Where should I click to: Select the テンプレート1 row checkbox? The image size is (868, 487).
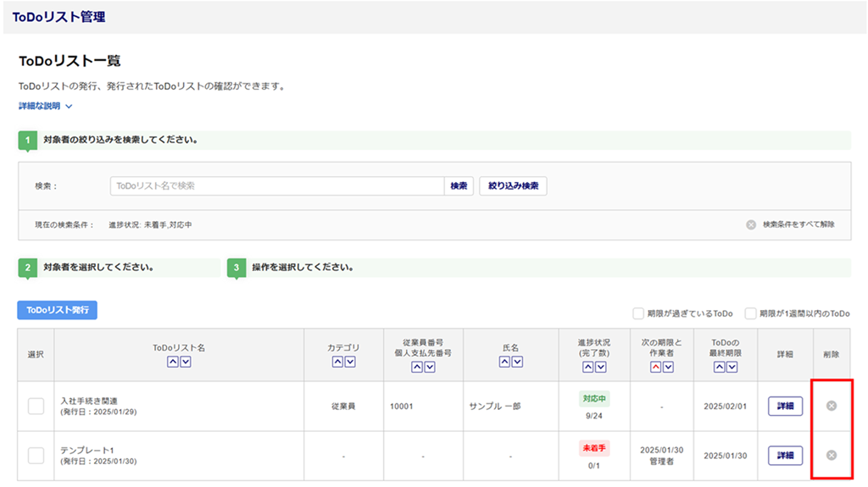[x=36, y=456]
